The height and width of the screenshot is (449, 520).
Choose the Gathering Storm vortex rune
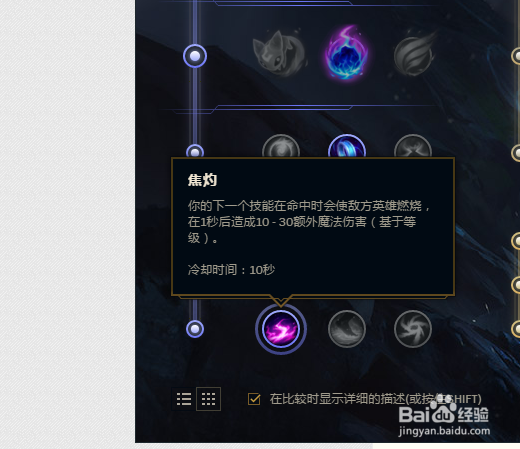point(413,329)
